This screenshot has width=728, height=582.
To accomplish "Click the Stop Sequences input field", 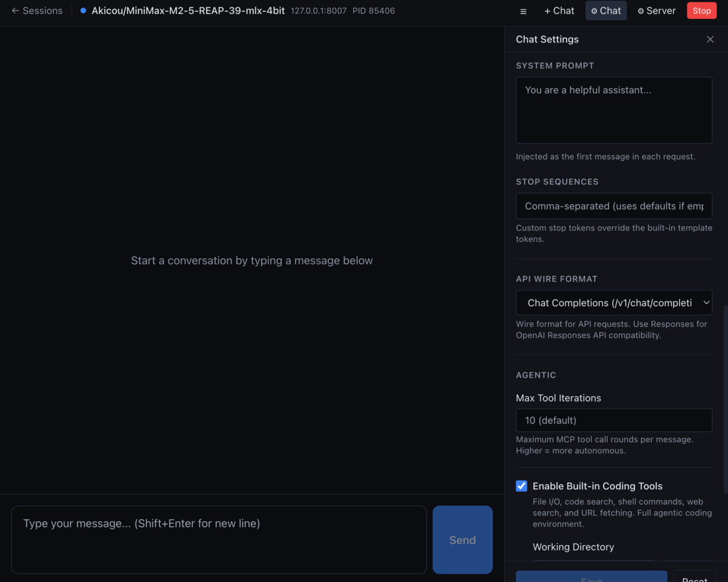I will click(613, 206).
